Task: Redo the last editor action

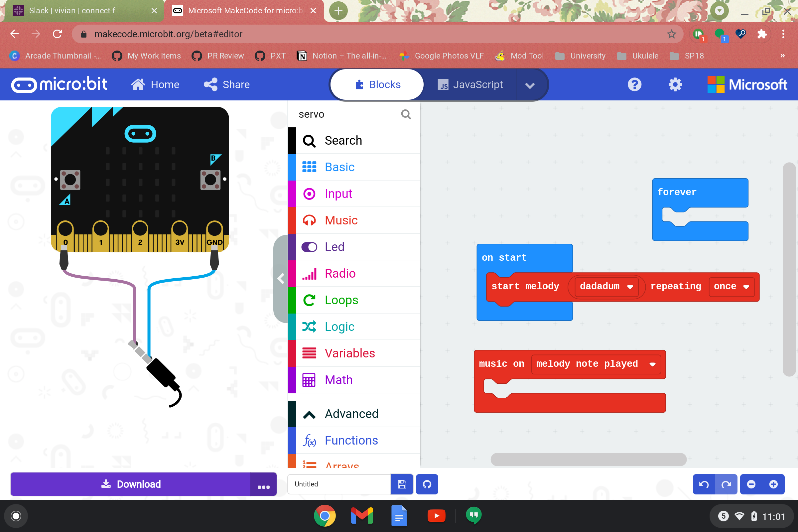Action: tap(726, 484)
